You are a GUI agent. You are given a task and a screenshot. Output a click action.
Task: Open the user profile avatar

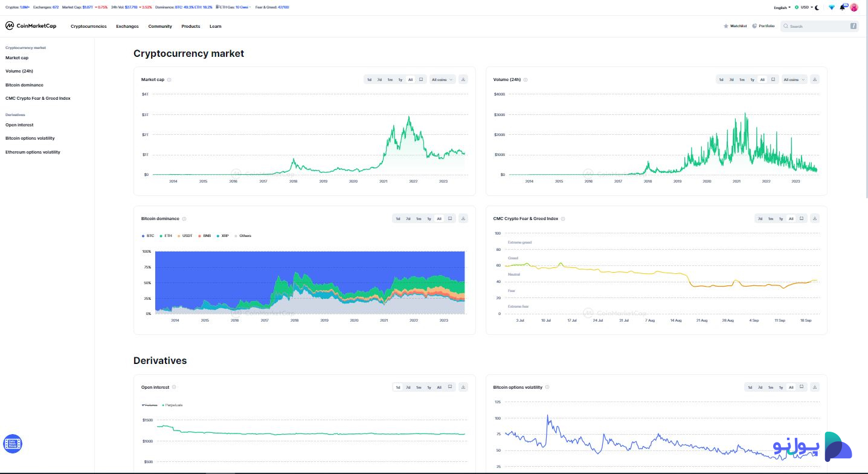(x=854, y=7)
